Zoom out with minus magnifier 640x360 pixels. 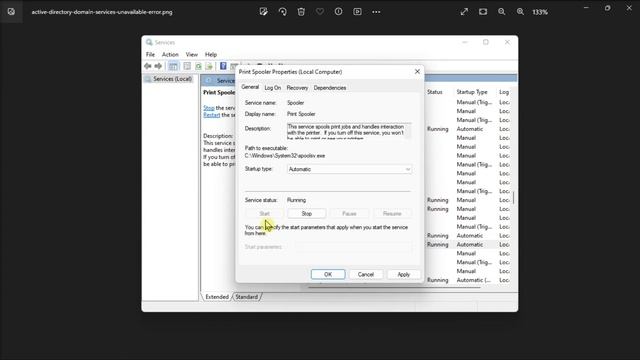pos(502,12)
